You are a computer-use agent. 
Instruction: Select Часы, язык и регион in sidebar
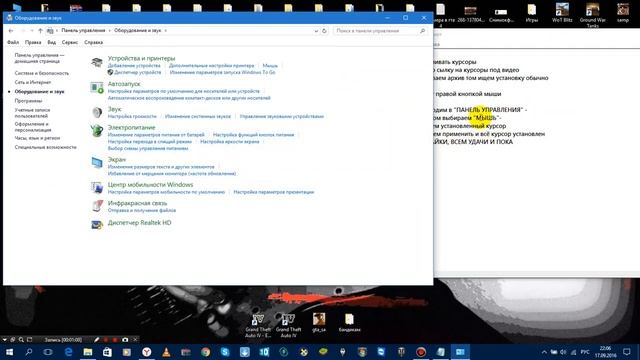(37, 138)
